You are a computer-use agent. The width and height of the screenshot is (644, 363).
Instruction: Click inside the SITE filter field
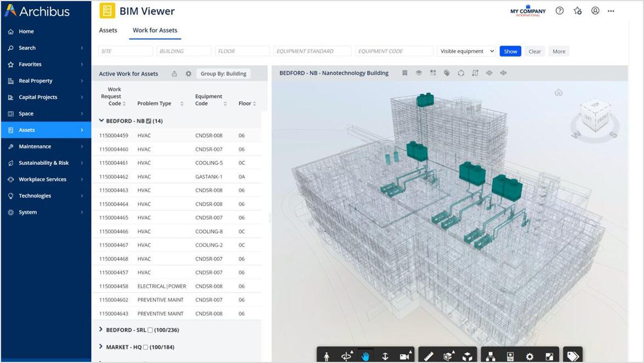click(x=125, y=50)
